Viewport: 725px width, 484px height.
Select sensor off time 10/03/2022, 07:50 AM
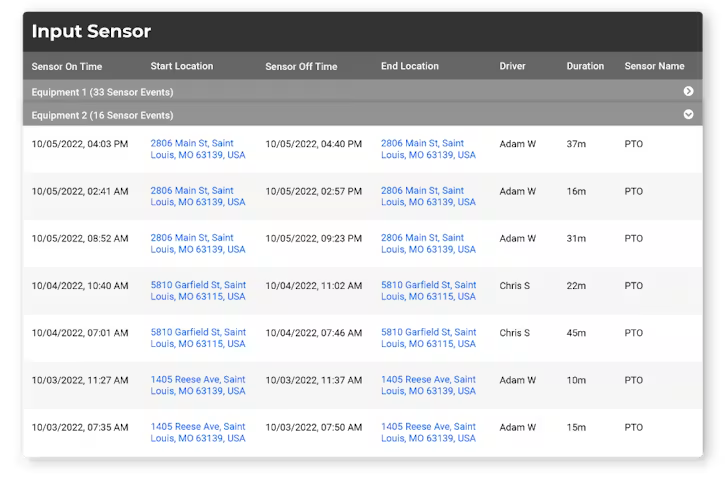[313, 427]
